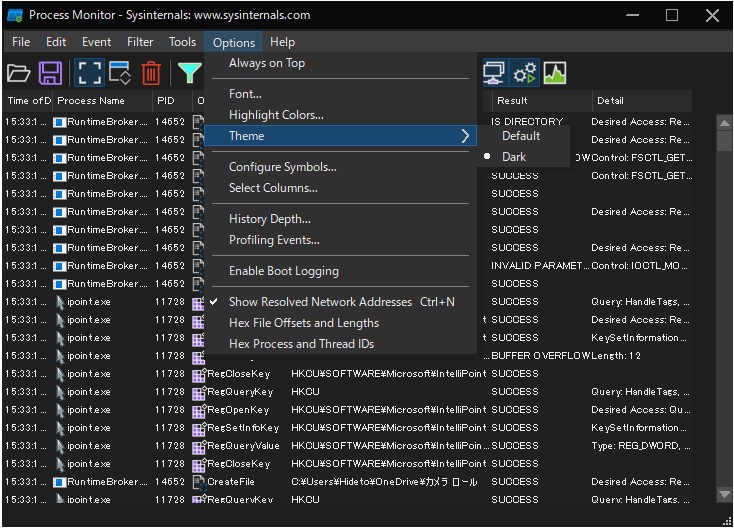Click the Detail column header
The height and width of the screenshot is (528, 734).
pyautogui.click(x=642, y=101)
